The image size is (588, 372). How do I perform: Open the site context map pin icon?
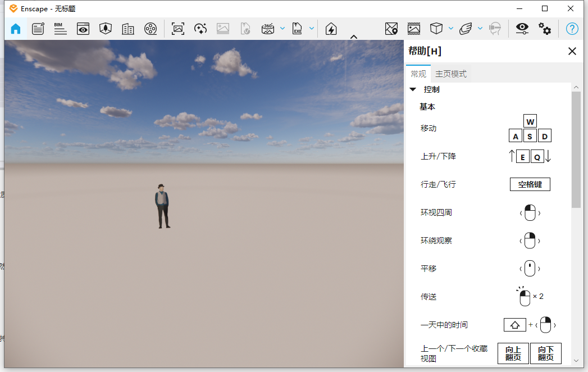click(x=391, y=29)
